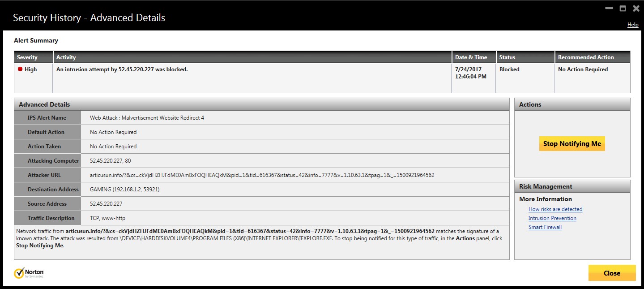Click the Norton logo icon
644x289 pixels.
(x=19, y=273)
